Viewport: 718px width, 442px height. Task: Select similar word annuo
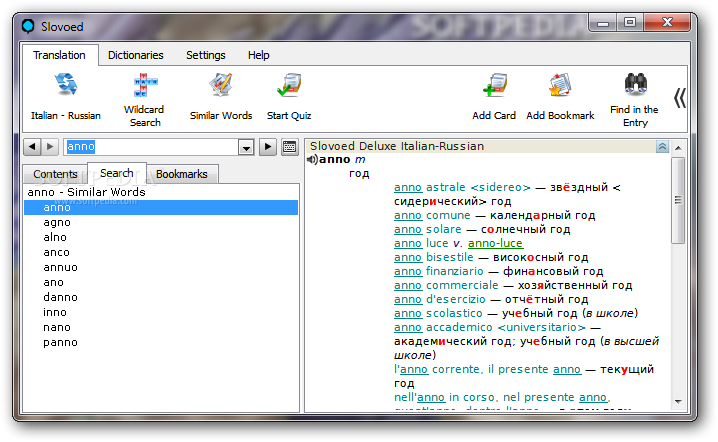point(60,267)
